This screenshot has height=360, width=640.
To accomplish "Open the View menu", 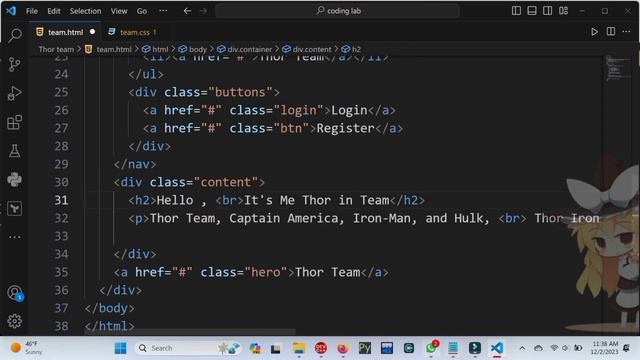I will click(119, 11).
